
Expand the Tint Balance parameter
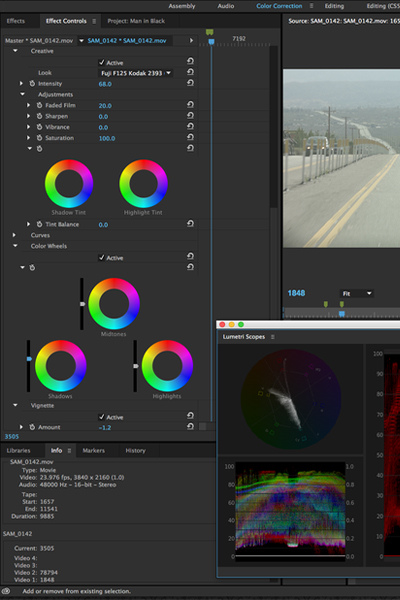click(x=28, y=224)
